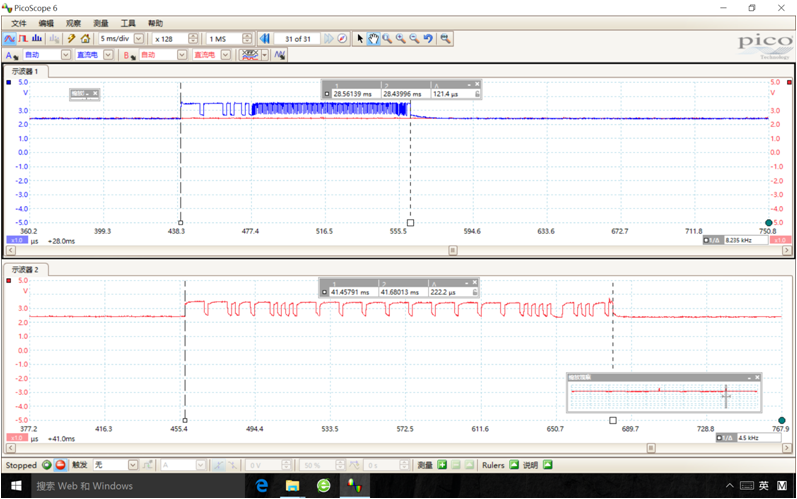
Task: Click scope 2 scrollbar left arrow
Action: pos(11,448)
